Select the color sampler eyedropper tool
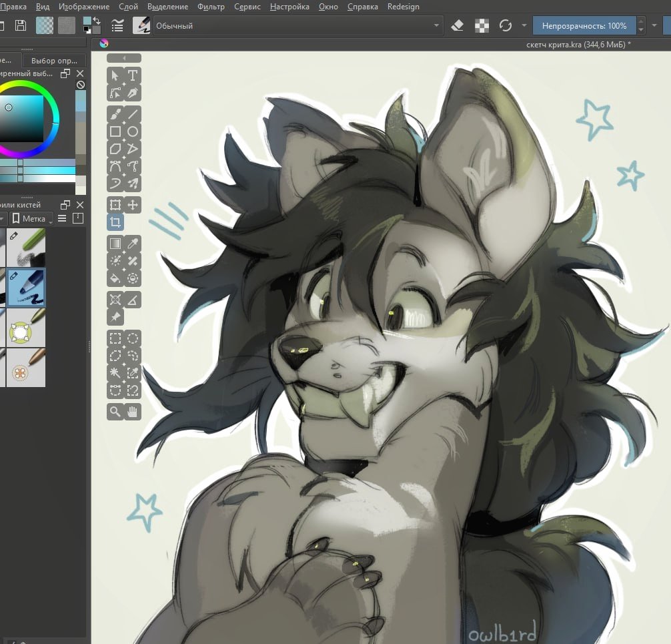 [x=133, y=244]
